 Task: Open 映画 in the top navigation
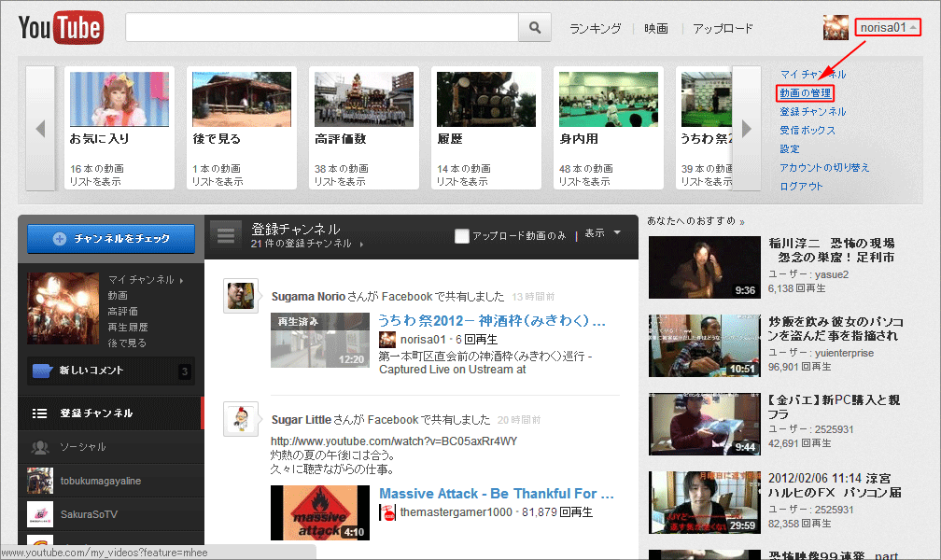656,28
